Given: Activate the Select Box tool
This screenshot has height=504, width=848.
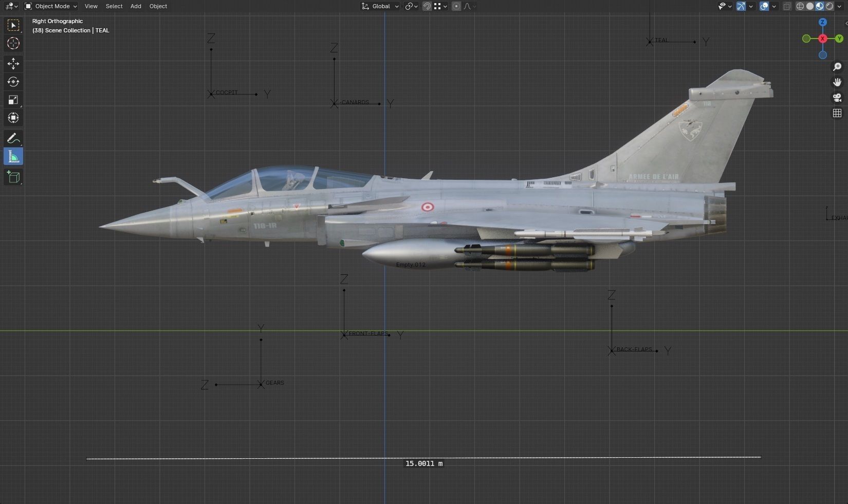Looking at the screenshot, I should coord(13,25).
